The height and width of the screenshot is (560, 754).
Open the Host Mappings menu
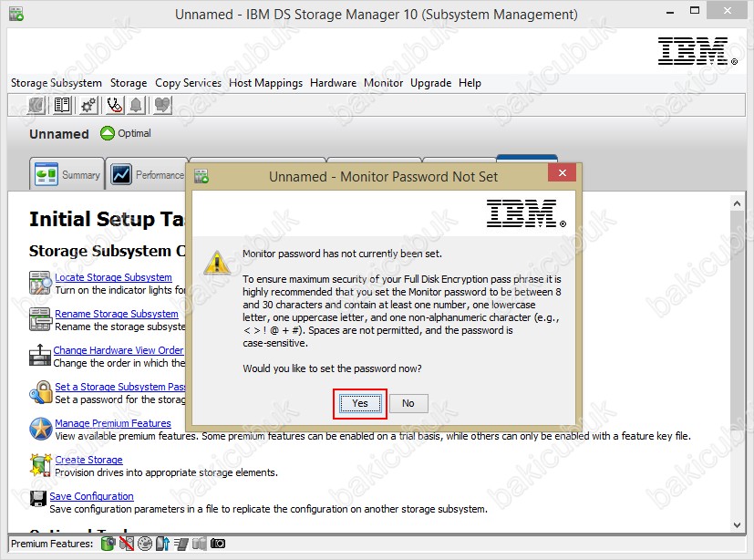[x=265, y=83]
